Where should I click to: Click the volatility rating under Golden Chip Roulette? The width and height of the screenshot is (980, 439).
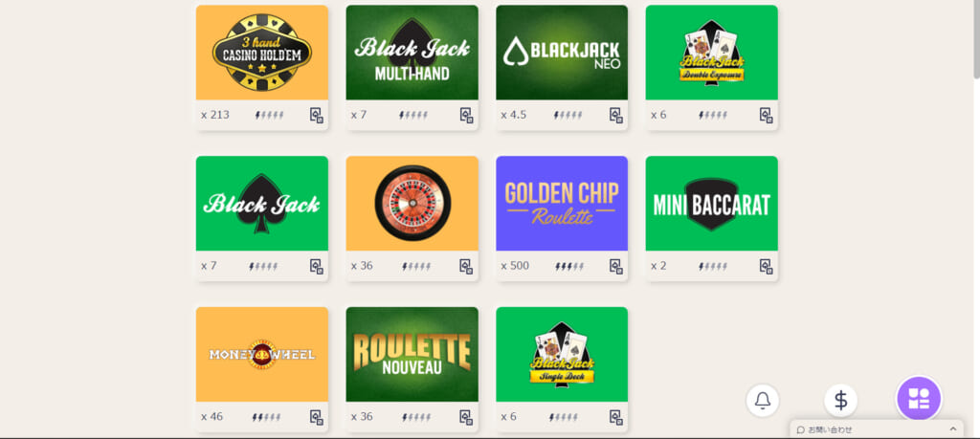pyautogui.click(x=569, y=267)
